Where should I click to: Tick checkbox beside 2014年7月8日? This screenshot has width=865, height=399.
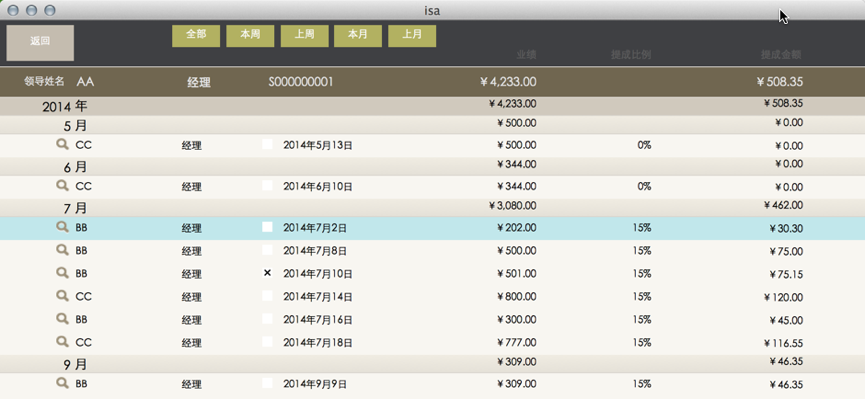coord(268,250)
